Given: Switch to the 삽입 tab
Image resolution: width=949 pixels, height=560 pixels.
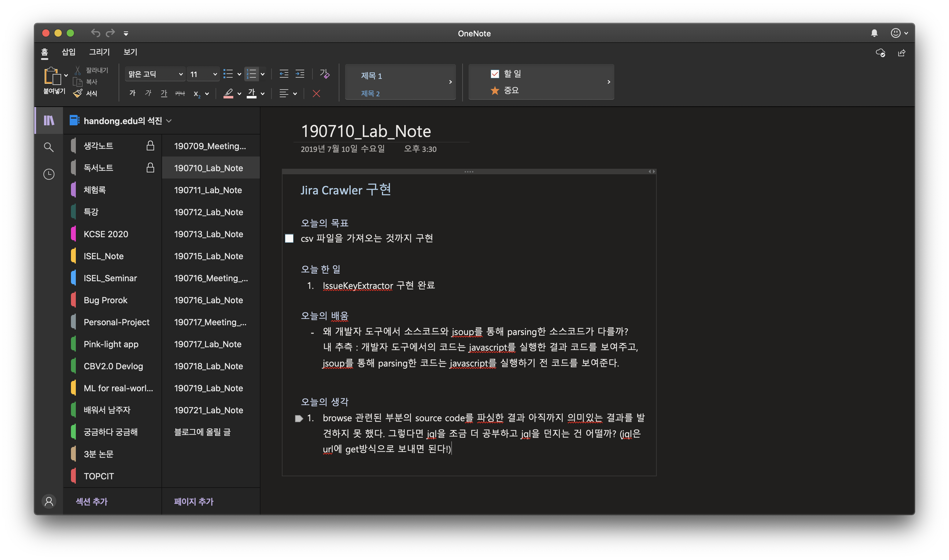Looking at the screenshot, I should (68, 52).
